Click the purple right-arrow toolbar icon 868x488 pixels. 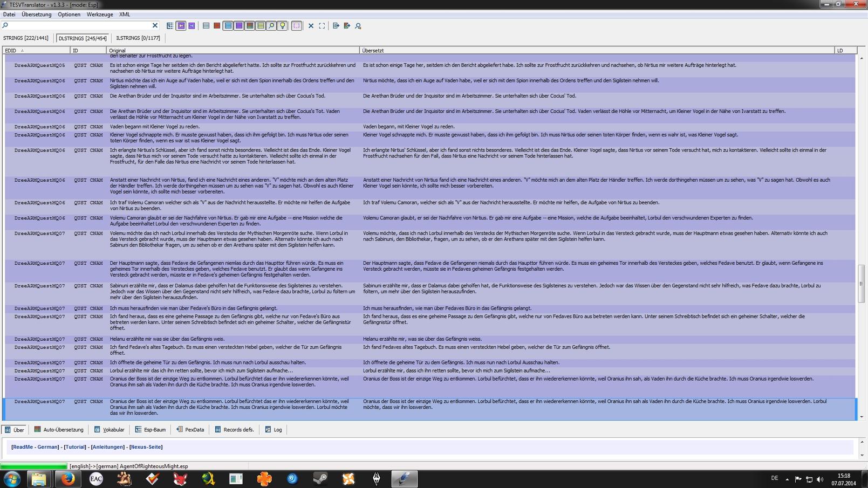pos(192,26)
